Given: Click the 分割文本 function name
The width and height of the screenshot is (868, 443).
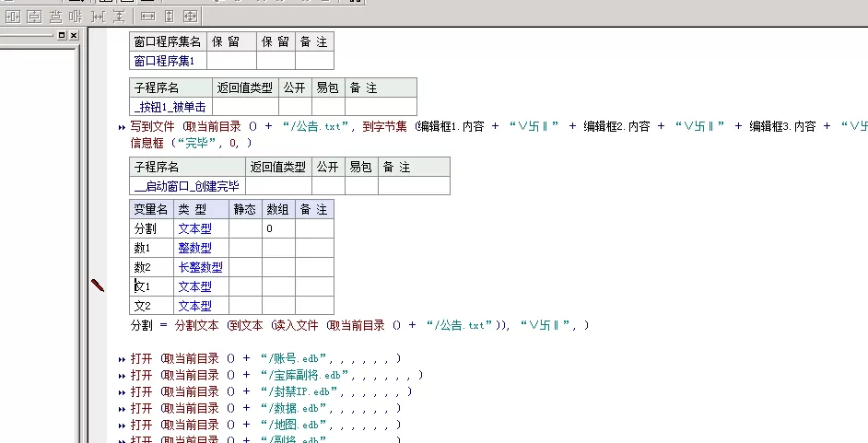Looking at the screenshot, I should 196,325.
